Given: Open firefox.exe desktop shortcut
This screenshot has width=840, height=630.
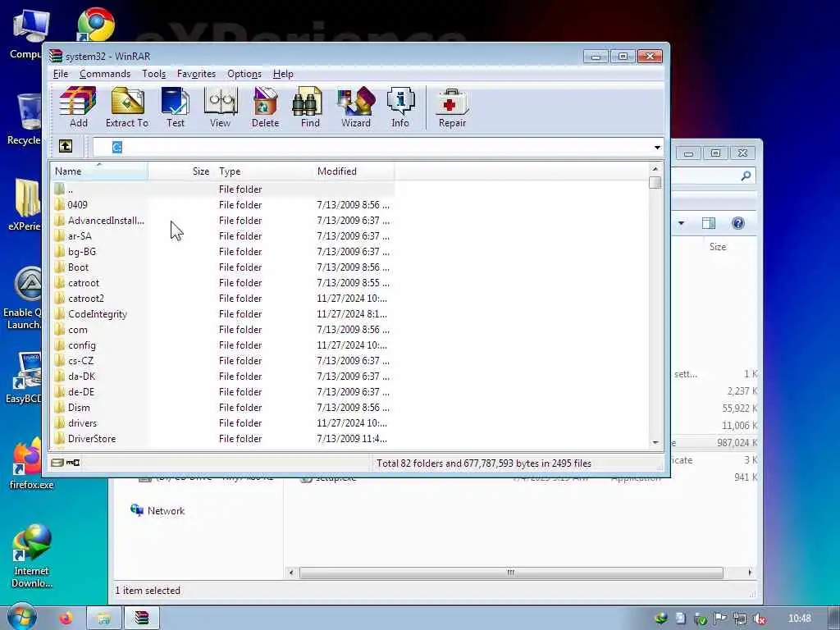Looking at the screenshot, I should coord(30,464).
